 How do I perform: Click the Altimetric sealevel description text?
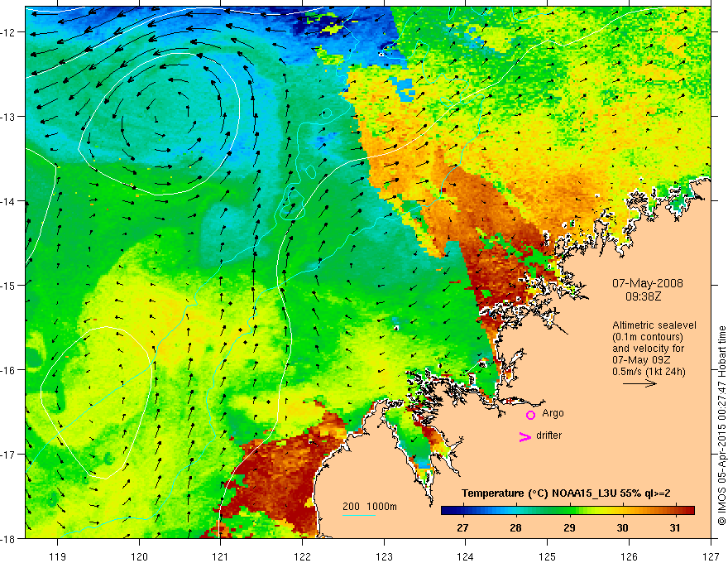[x=654, y=349]
